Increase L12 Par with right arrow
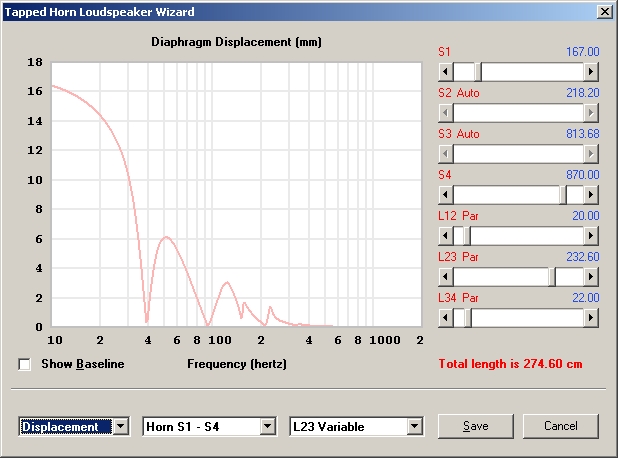The image size is (618, 458). 591,236
